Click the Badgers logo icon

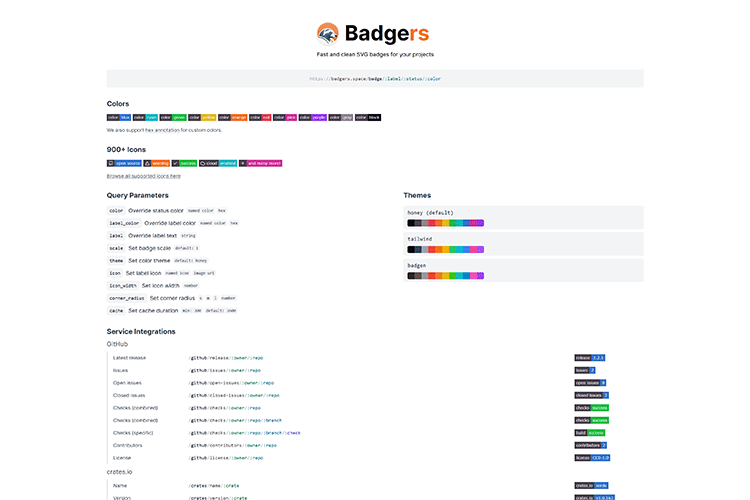click(328, 34)
